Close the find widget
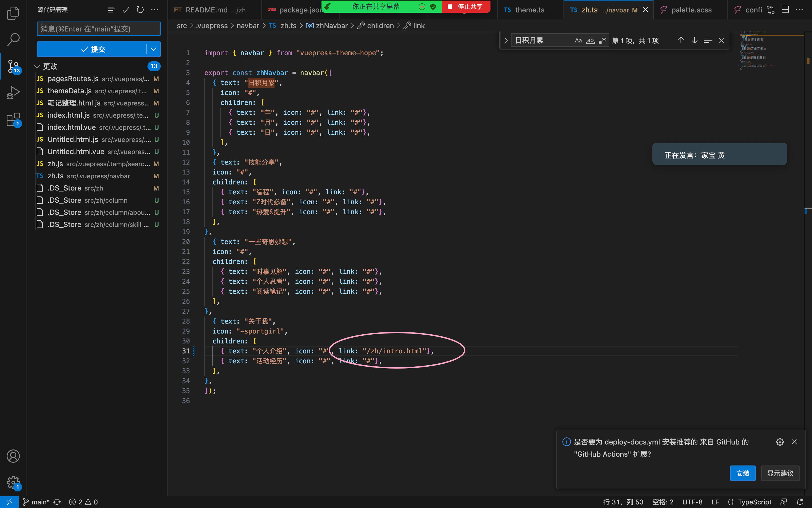The image size is (812, 508). 721,40
